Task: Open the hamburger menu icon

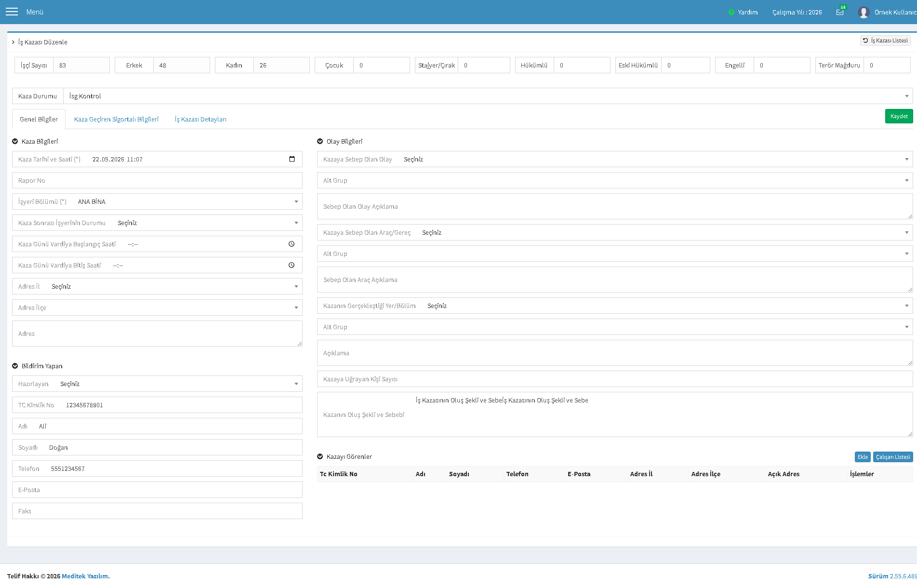Action: click(x=12, y=12)
